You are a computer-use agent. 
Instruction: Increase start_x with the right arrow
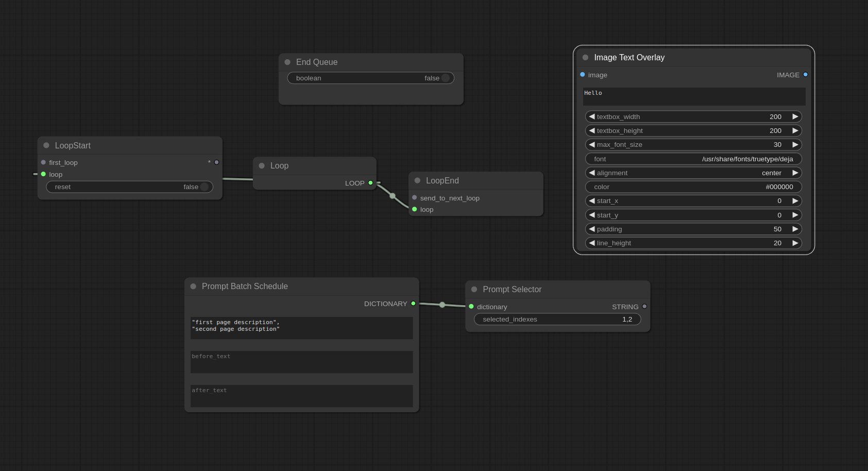(795, 201)
